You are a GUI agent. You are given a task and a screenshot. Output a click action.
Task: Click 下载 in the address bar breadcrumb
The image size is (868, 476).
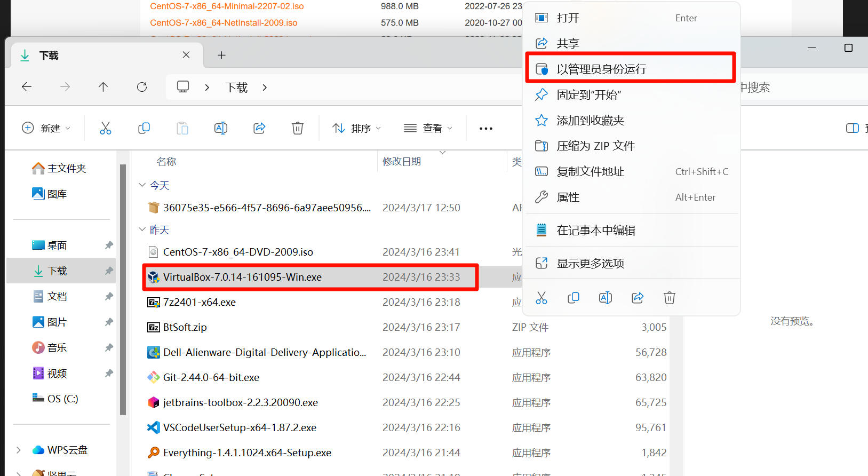click(x=236, y=87)
